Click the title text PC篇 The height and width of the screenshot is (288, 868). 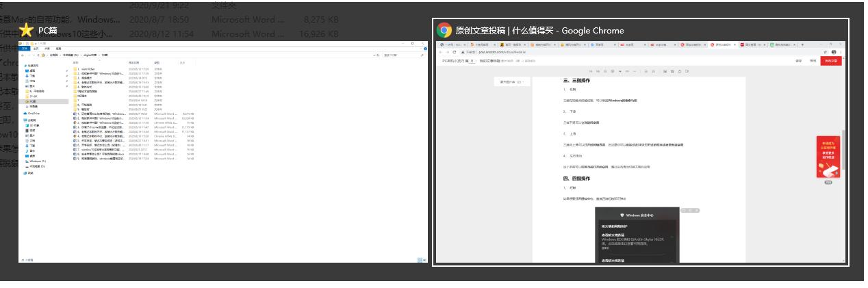(x=48, y=30)
